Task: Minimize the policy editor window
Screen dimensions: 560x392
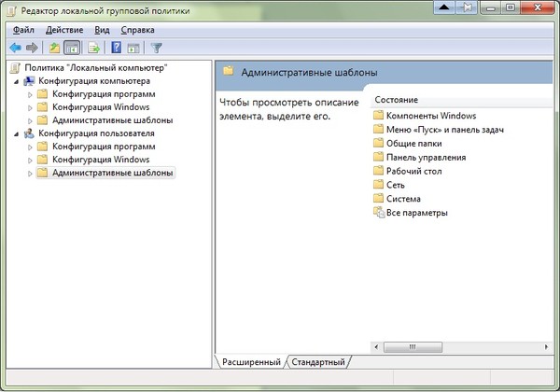Action: click(491, 7)
